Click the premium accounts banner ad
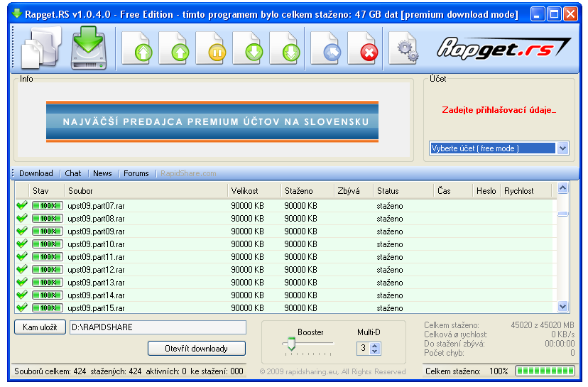 pyautogui.click(x=212, y=121)
